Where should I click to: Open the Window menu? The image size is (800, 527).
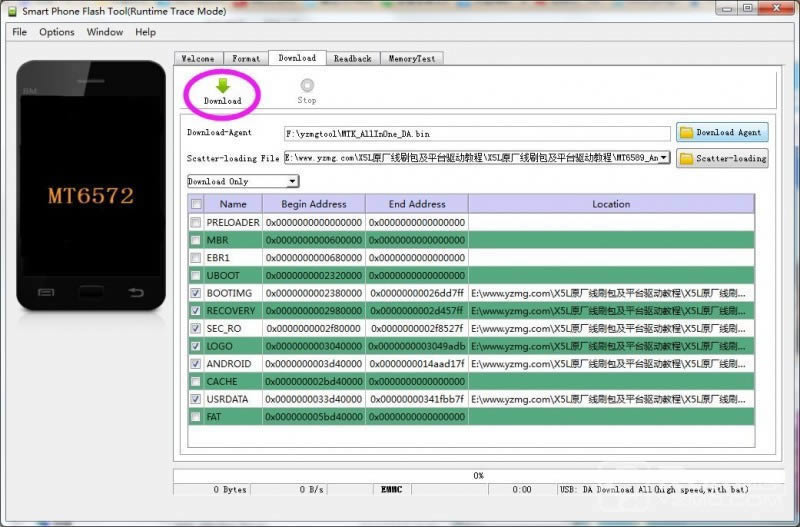[x=105, y=32]
